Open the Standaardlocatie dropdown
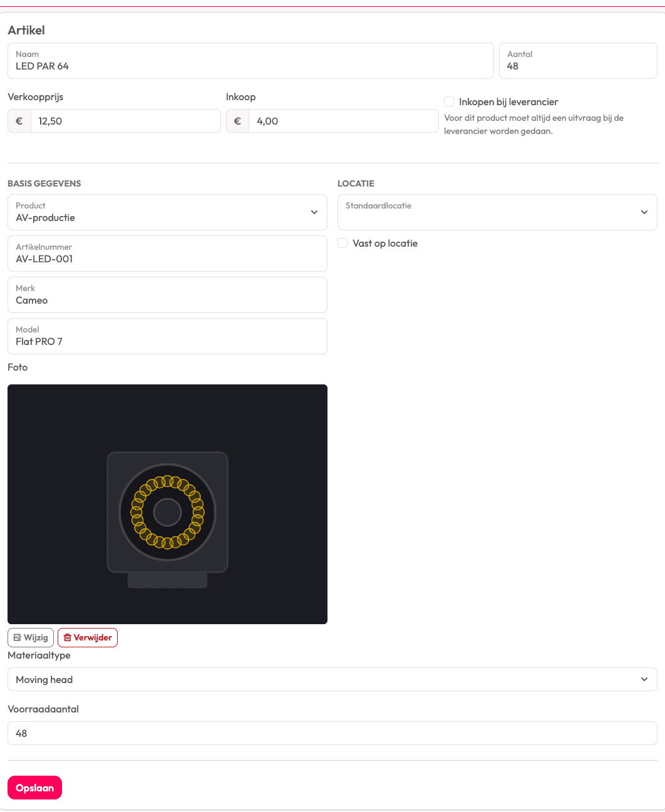The height and width of the screenshot is (812, 665). 497,212
